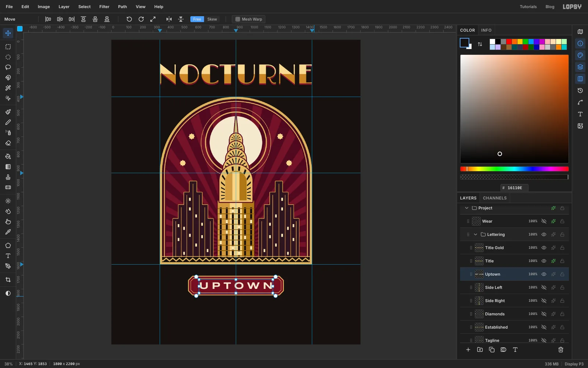
Task: Click the 38% zoom level in status bar
Action: 8,364
